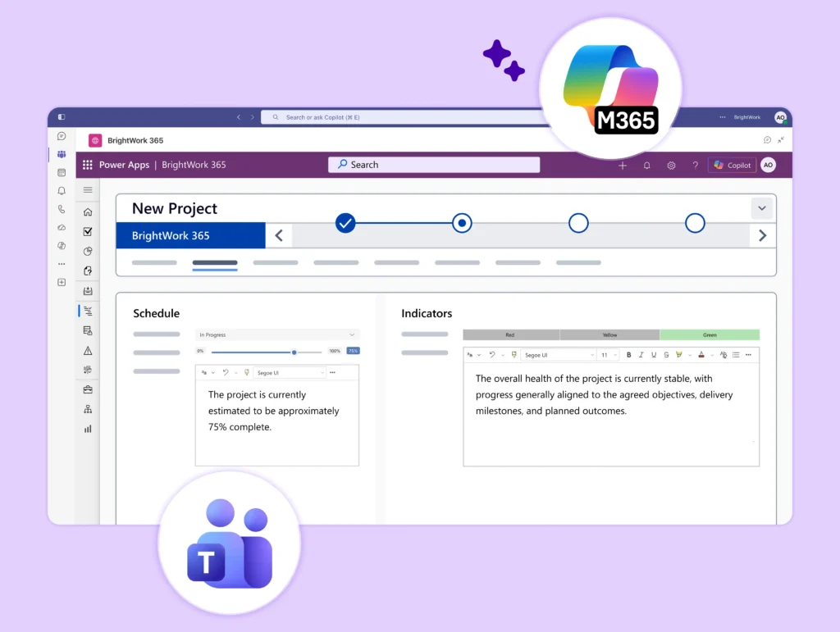Go back with the title bar back arrow

coord(239,117)
